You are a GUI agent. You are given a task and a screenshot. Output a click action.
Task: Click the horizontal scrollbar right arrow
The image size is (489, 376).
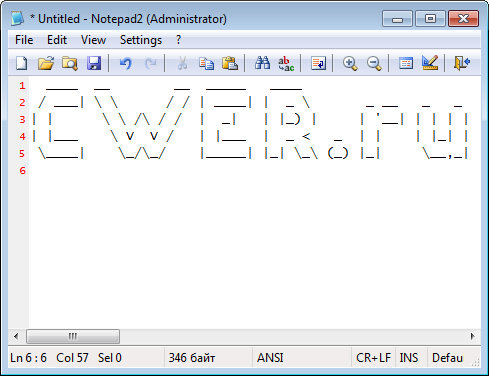click(472, 336)
